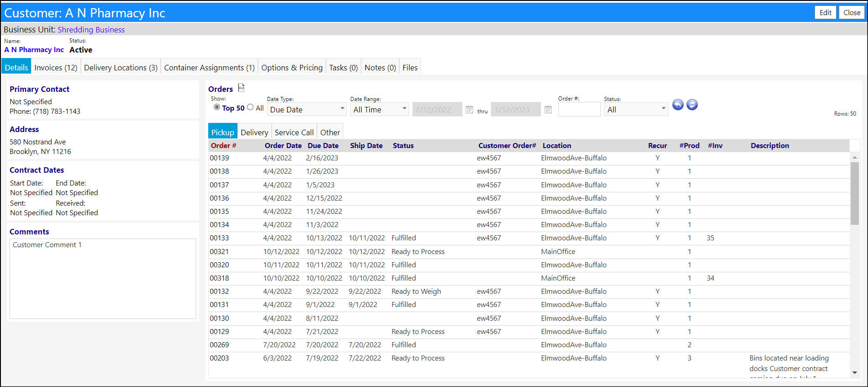Click the Order # input field
The width and height of the screenshot is (868, 387).
point(579,109)
